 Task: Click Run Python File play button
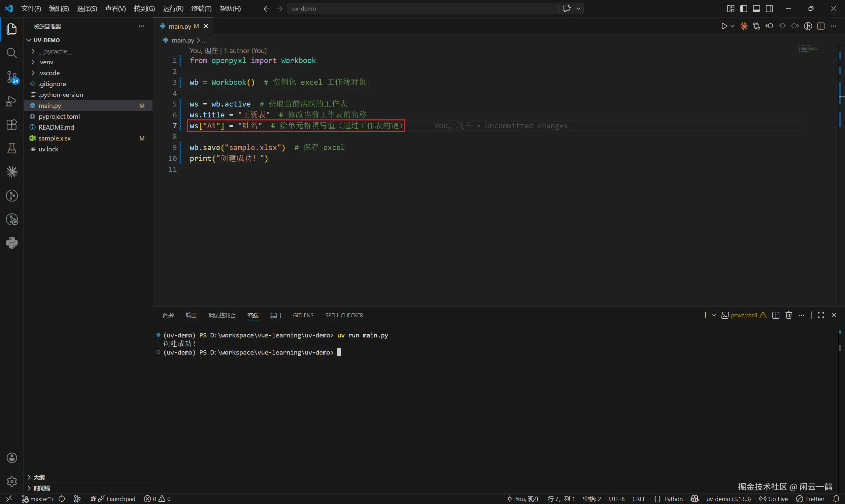[x=724, y=26]
